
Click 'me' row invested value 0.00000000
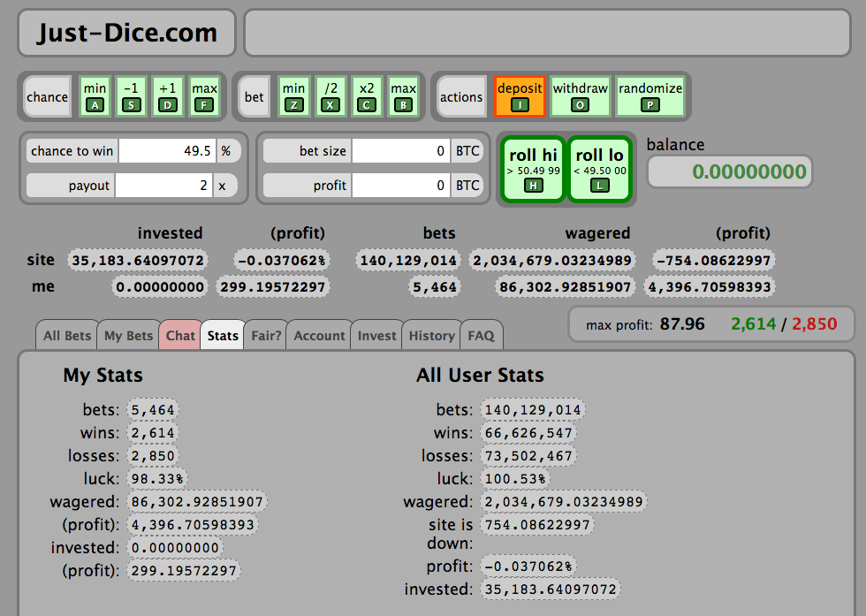(160, 286)
